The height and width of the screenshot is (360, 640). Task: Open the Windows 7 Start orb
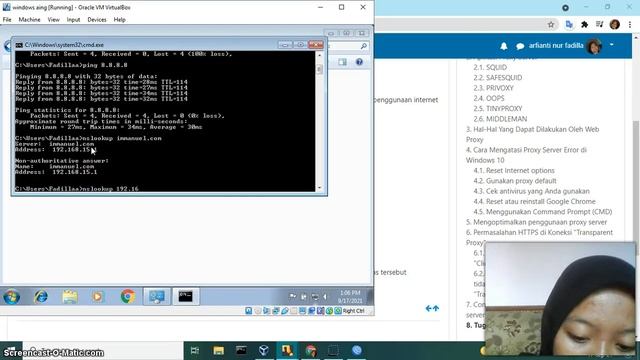tap(11, 297)
